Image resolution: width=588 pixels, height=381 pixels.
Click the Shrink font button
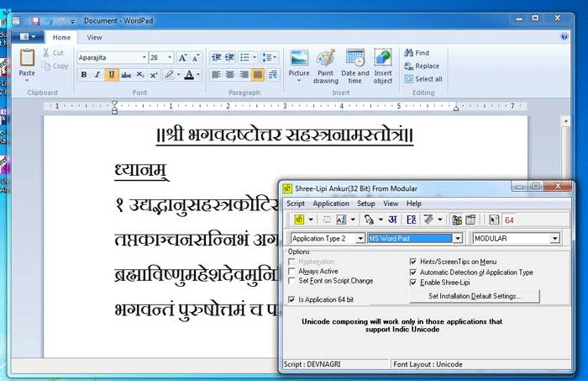[x=196, y=58]
